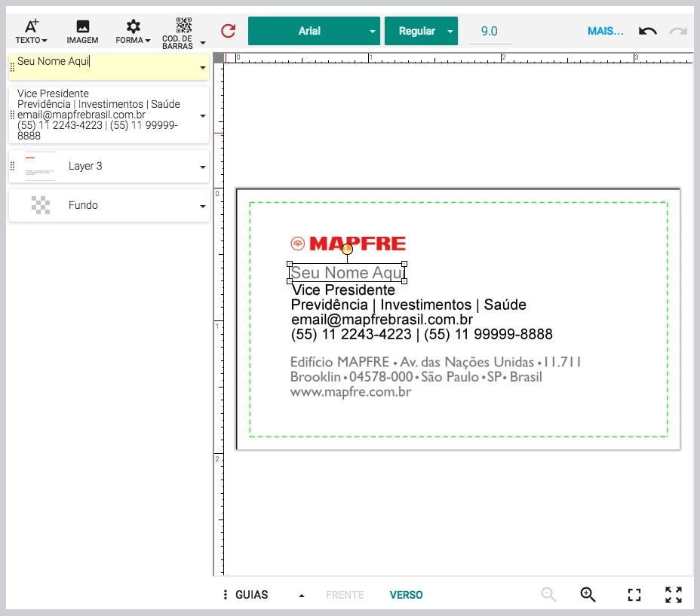The height and width of the screenshot is (616, 700).
Task: Switch to the VERSO side tab
Action: tap(406, 595)
